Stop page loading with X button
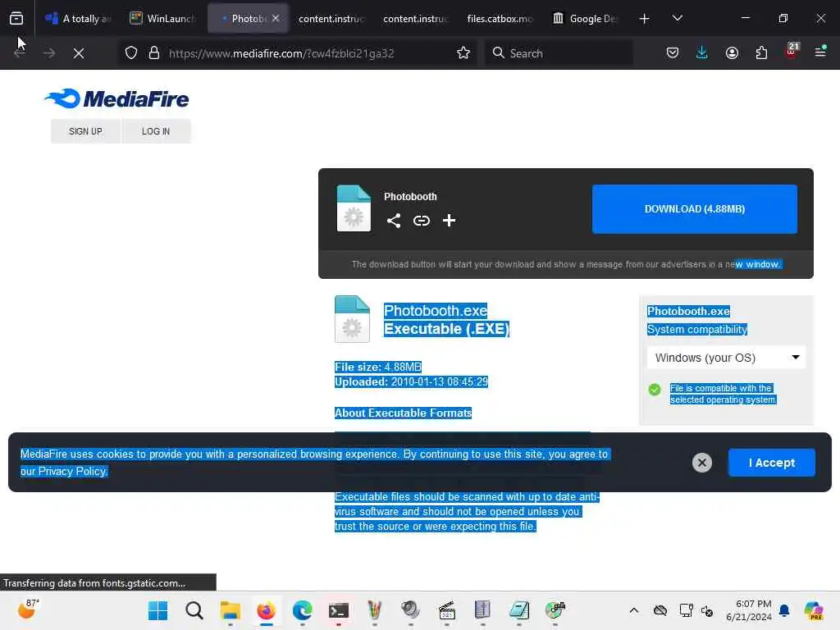Screen dimensions: 840x630 (x=79, y=53)
